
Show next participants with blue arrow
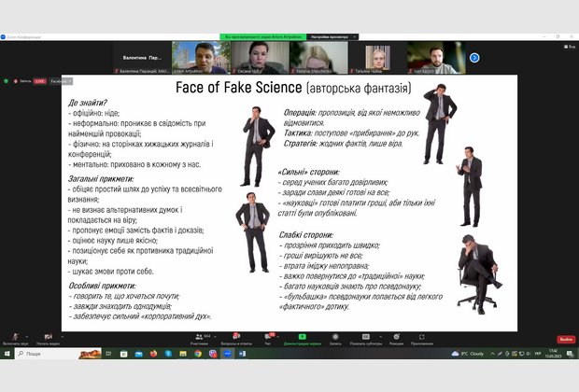[x=474, y=58]
